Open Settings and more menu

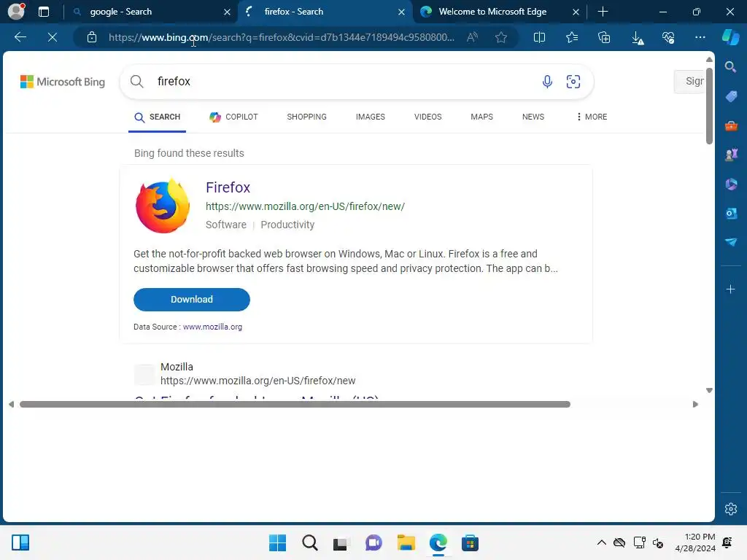click(x=700, y=37)
